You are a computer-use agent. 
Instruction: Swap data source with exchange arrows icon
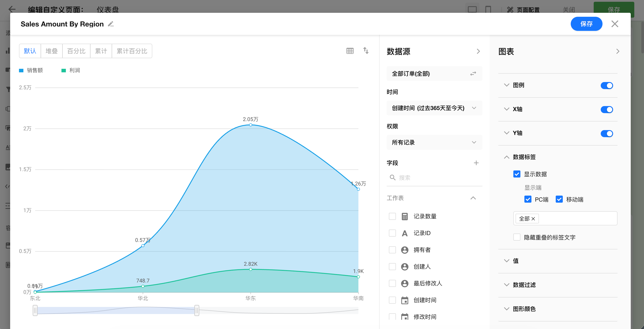point(473,74)
